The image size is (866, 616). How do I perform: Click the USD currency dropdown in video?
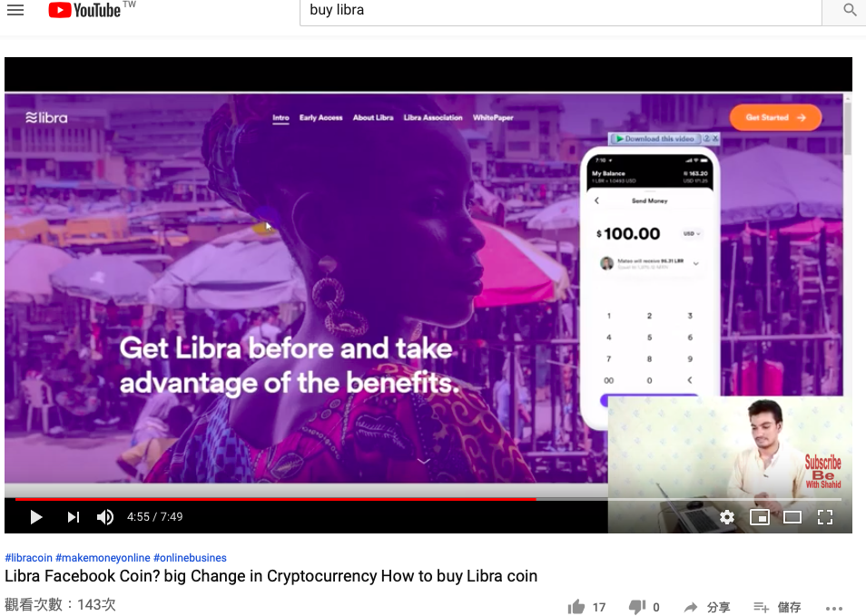click(x=692, y=233)
